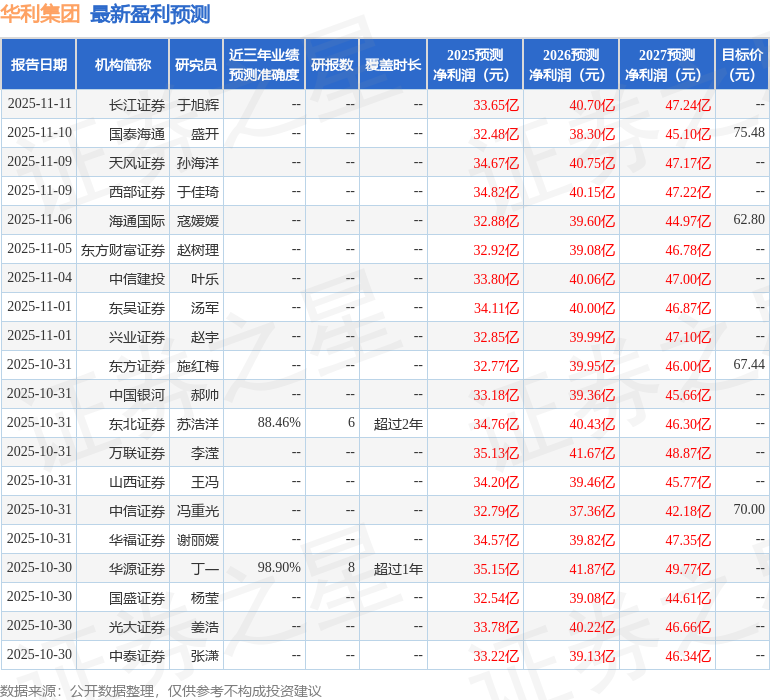Click the 近三年业绩预测准确度 column header
This screenshot has height=700, width=770.
tap(263, 65)
